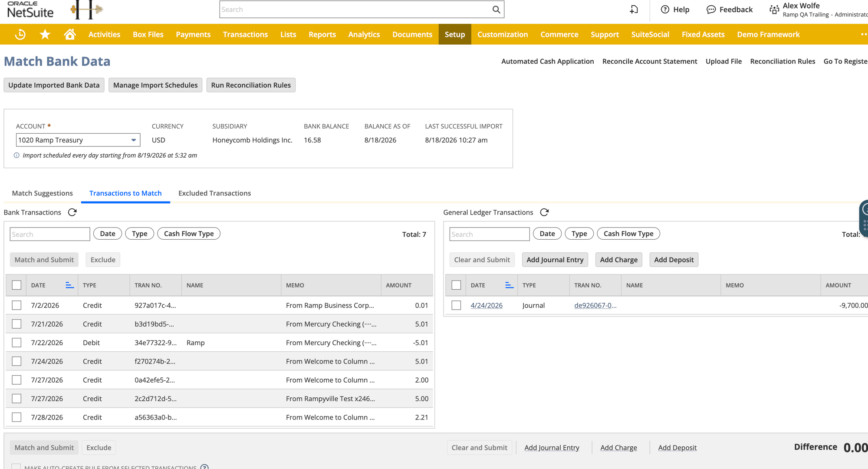Open Type filter for General Ledger Transactions
868x469 pixels.
coord(579,234)
